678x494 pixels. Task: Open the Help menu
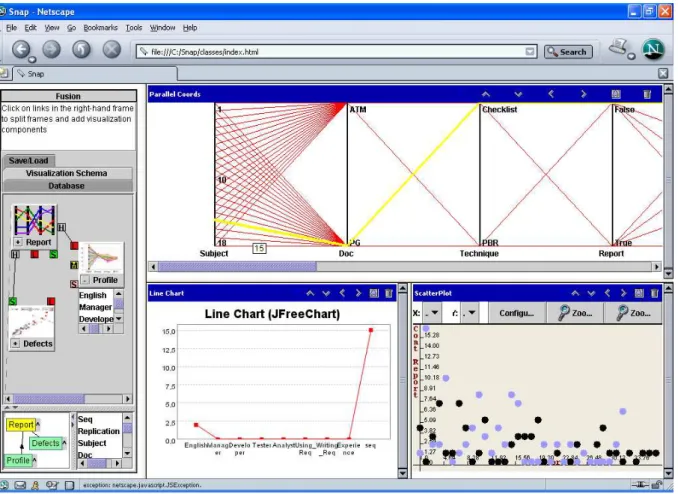pyautogui.click(x=190, y=28)
